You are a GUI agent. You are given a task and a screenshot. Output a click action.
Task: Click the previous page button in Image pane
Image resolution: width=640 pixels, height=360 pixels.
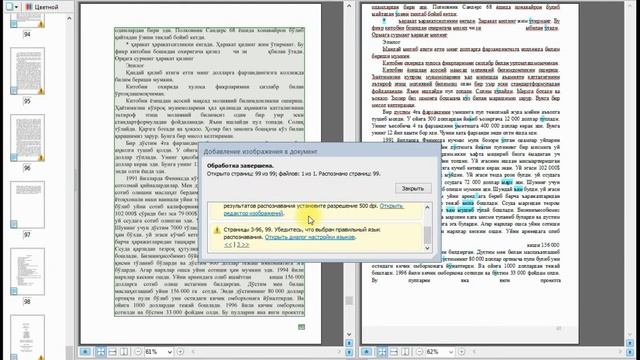tap(349, 343)
